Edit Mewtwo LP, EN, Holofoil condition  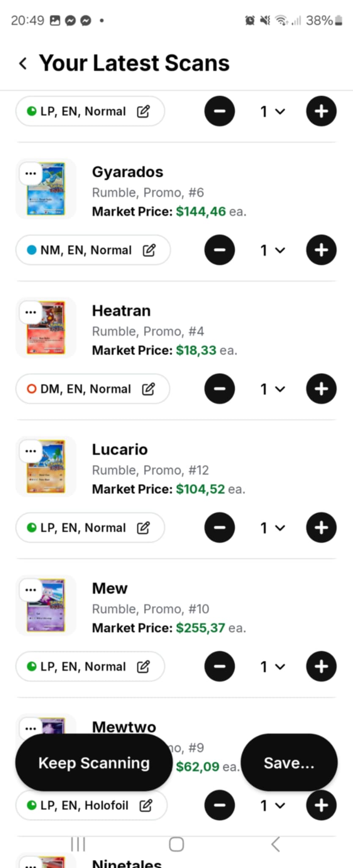(x=91, y=805)
